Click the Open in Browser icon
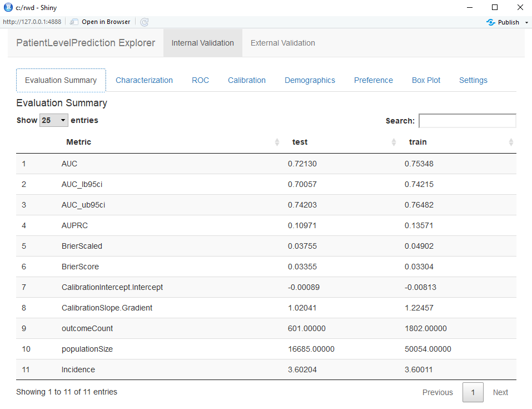 pyautogui.click(x=73, y=22)
